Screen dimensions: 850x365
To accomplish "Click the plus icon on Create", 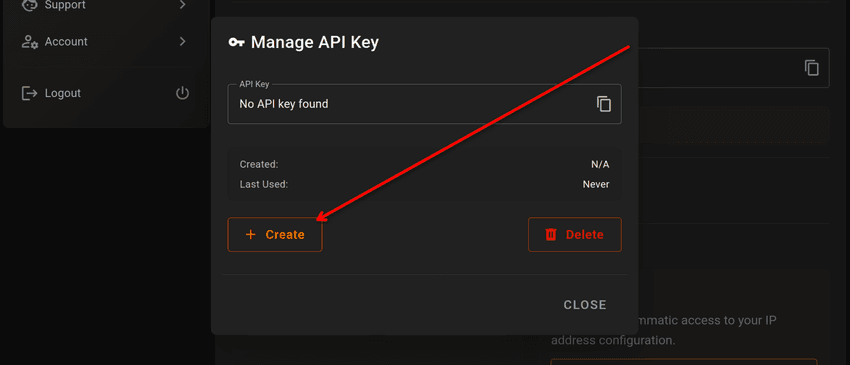I will pyautogui.click(x=250, y=234).
